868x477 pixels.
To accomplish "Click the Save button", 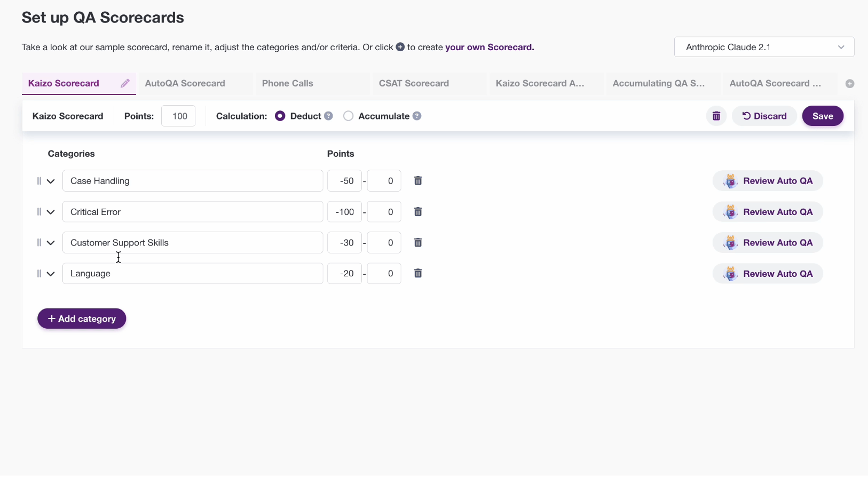I will (x=822, y=116).
